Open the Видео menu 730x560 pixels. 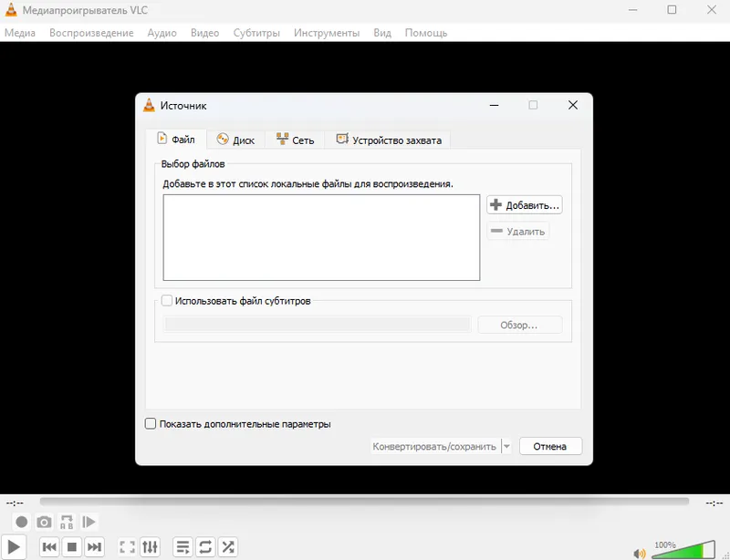click(x=204, y=33)
